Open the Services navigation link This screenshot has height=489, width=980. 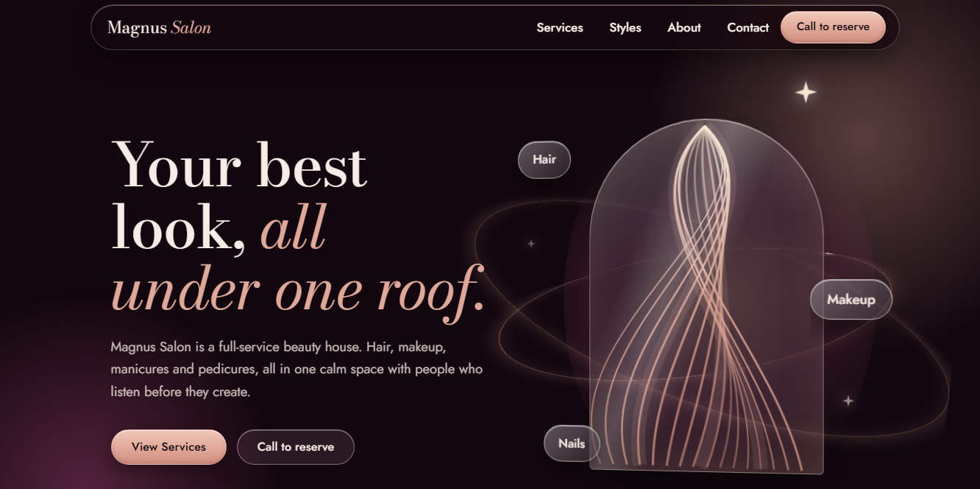pos(560,28)
